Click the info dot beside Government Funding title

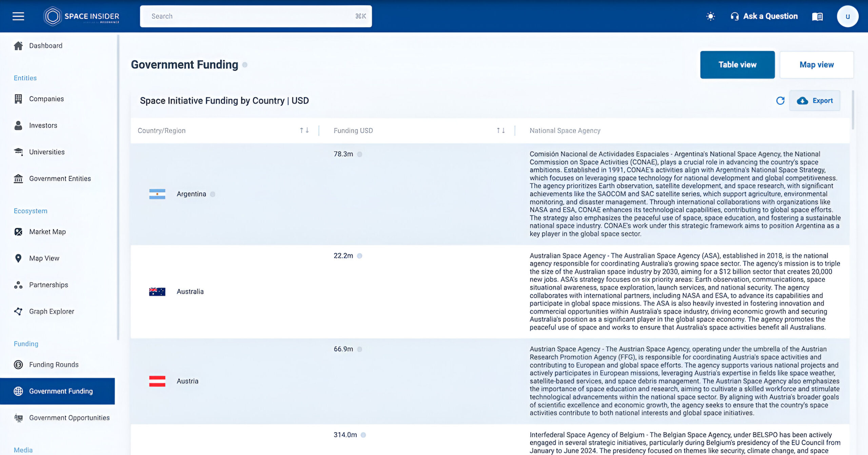[x=245, y=65]
